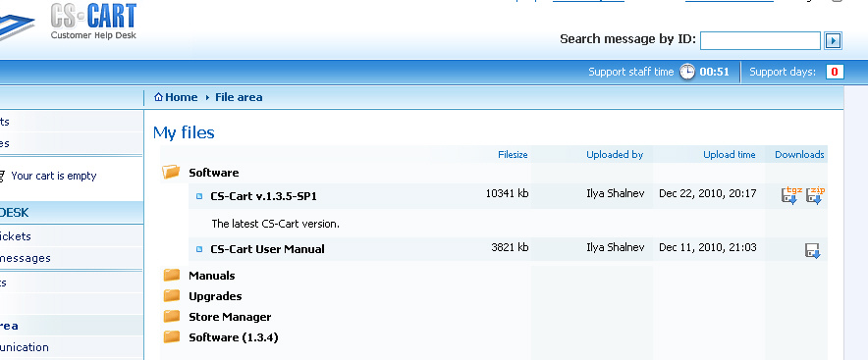Viewport: 868px width, 360px height.
Task: Click the Uploaded by column header
Action: coord(615,155)
